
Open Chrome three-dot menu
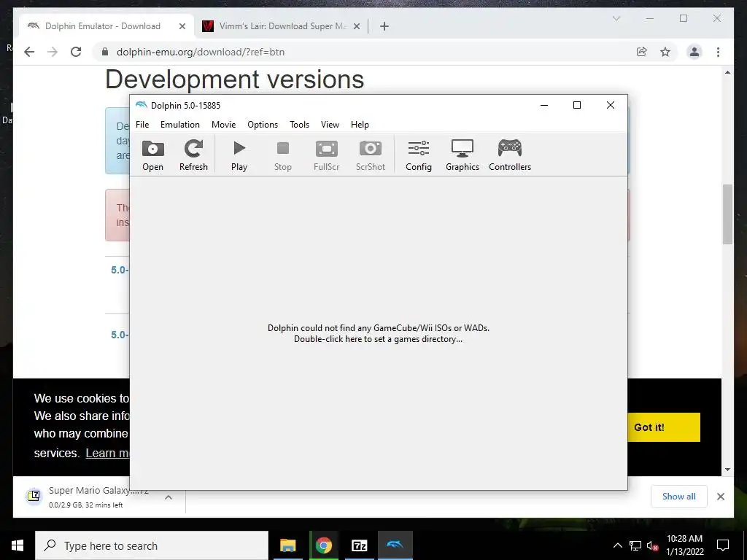pyautogui.click(x=718, y=52)
